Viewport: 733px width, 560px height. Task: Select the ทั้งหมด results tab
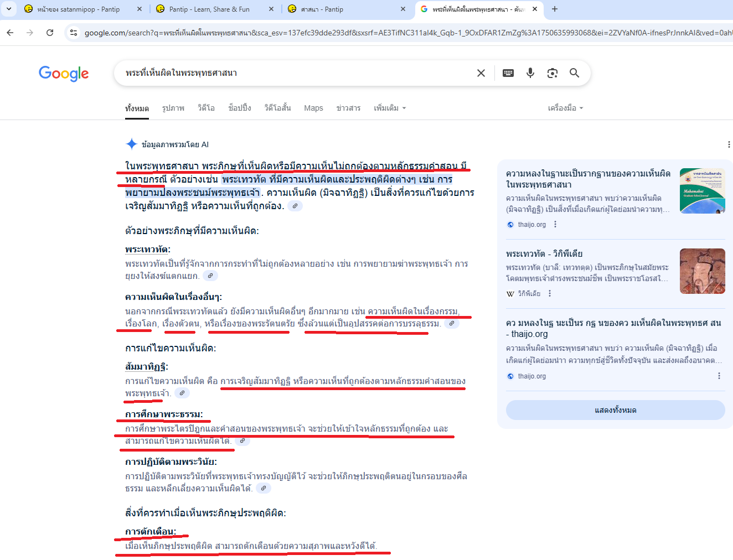pos(137,108)
